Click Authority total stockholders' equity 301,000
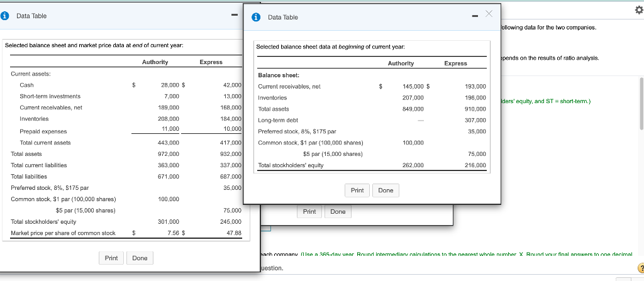 click(x=169, y=222)
